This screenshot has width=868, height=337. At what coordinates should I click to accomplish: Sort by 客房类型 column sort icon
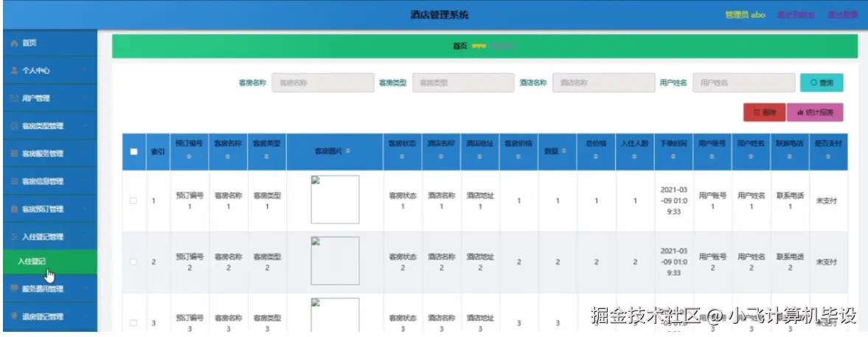(267, 157)
